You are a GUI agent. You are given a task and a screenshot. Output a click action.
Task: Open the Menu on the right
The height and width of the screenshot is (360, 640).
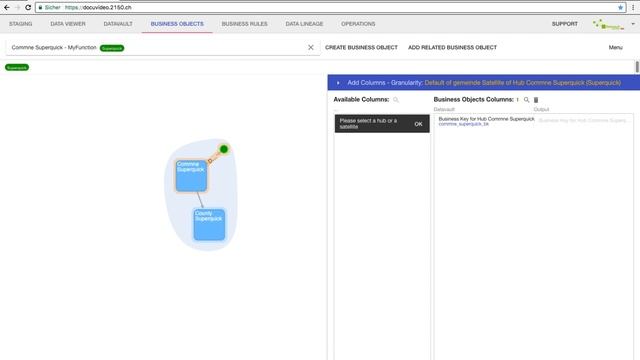click(616, 48)
